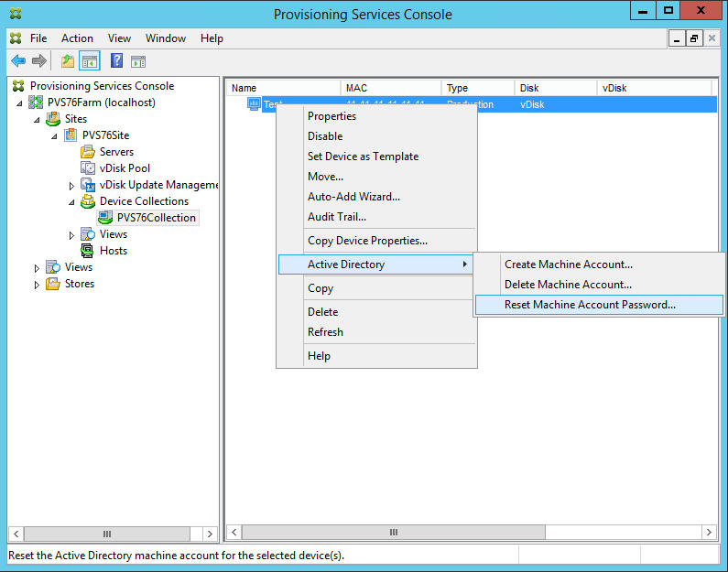Launch Auto-Add Wizard... from context menu
The height and width of the screenshot is (572, 728).
377,196
